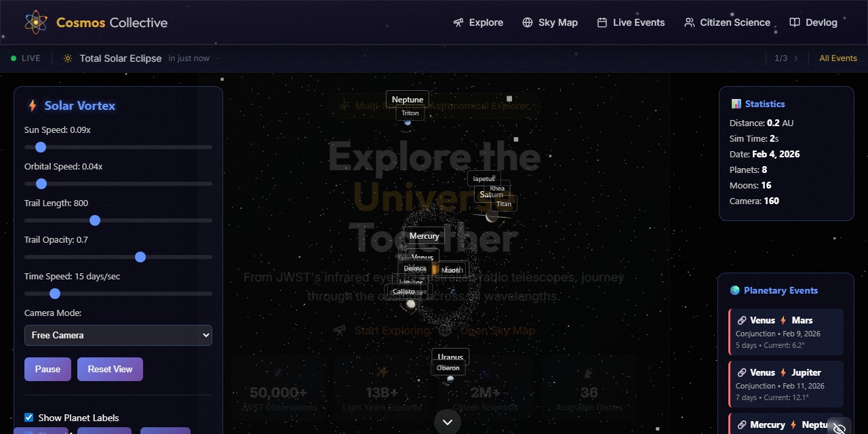868x434 pixels.
Task: Click the 'Camera: 160' statistic
Action: coord(754,201)
